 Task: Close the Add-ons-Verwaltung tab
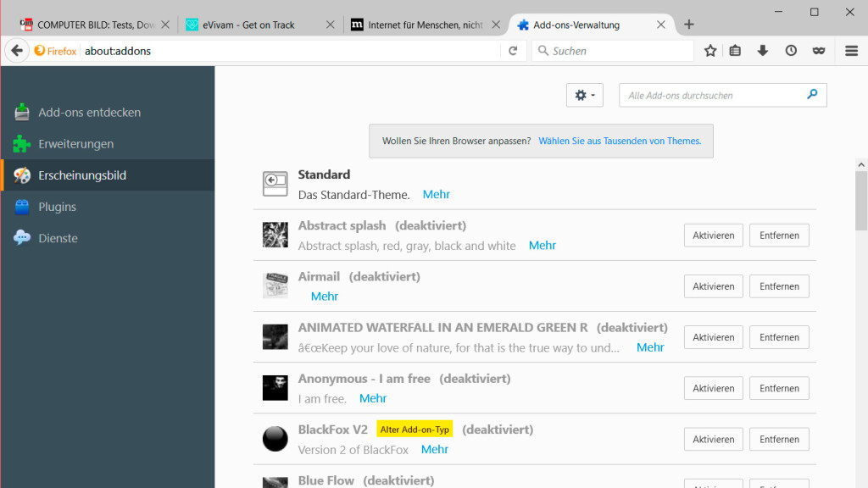[x=661, y=25]
